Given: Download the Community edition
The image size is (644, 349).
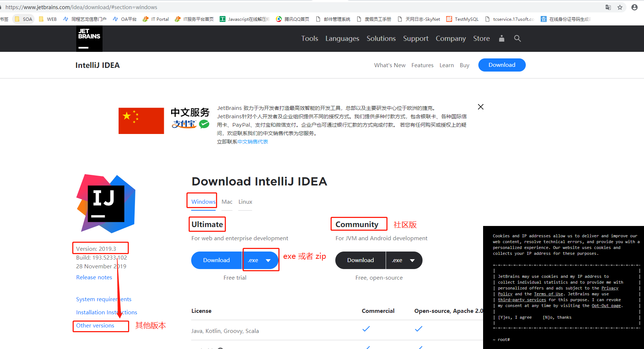Looking at the screenshot, I should point(360,260).
